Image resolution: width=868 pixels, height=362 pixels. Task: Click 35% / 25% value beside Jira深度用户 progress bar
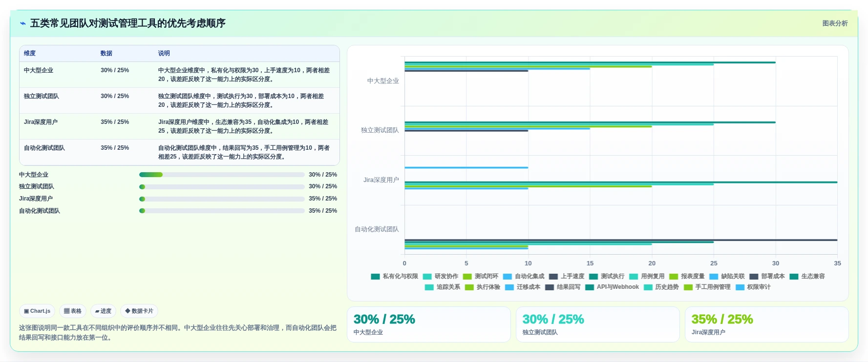323,199
